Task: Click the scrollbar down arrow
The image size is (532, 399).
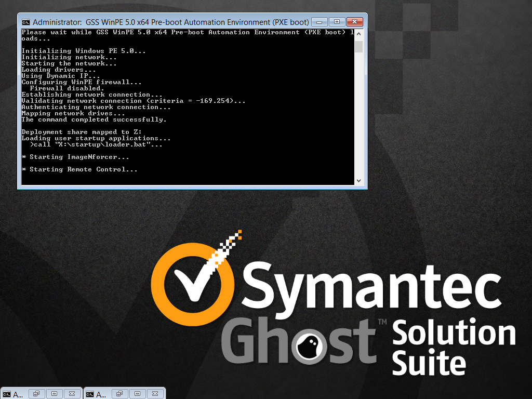Action: pos(358,180)
